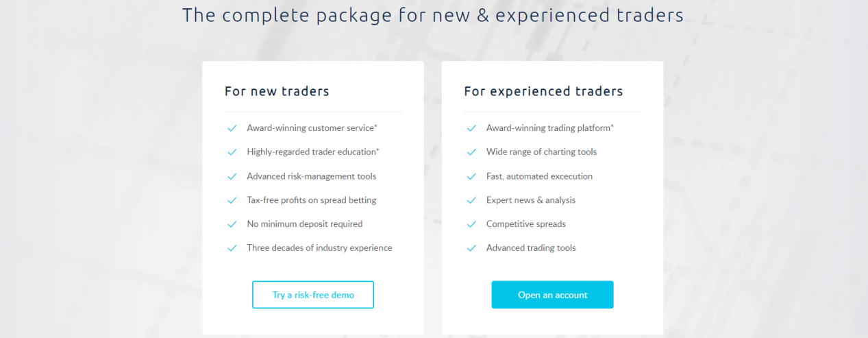Click checkmark beside No minimum deposit required

232,224
